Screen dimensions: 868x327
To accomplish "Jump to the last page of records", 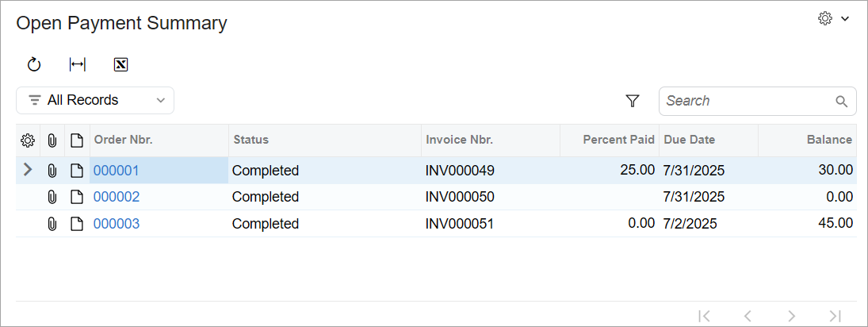I will point(835,316).
